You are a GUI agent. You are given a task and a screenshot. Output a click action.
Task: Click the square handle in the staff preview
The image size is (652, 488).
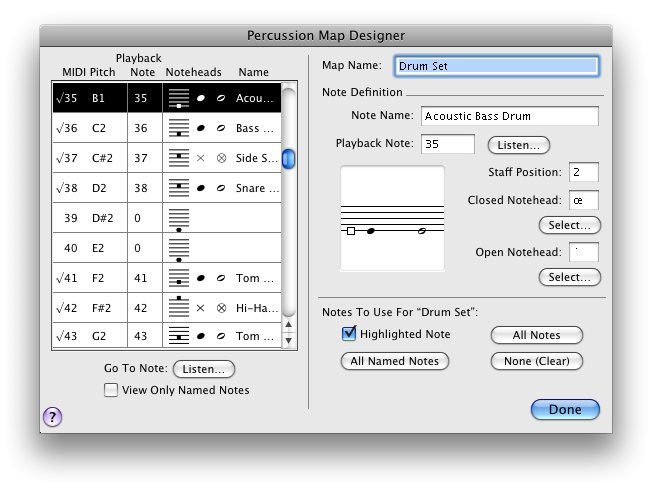(351, 231)
